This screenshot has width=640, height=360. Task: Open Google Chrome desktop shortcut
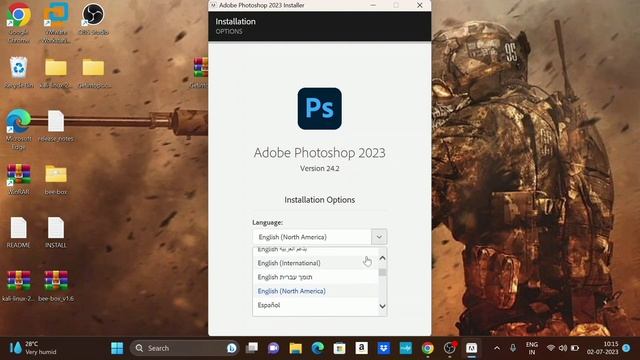(18, 23)
